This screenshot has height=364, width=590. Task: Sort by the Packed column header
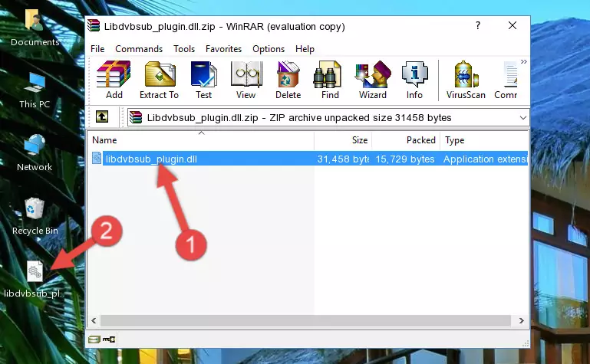click(406, 140)
